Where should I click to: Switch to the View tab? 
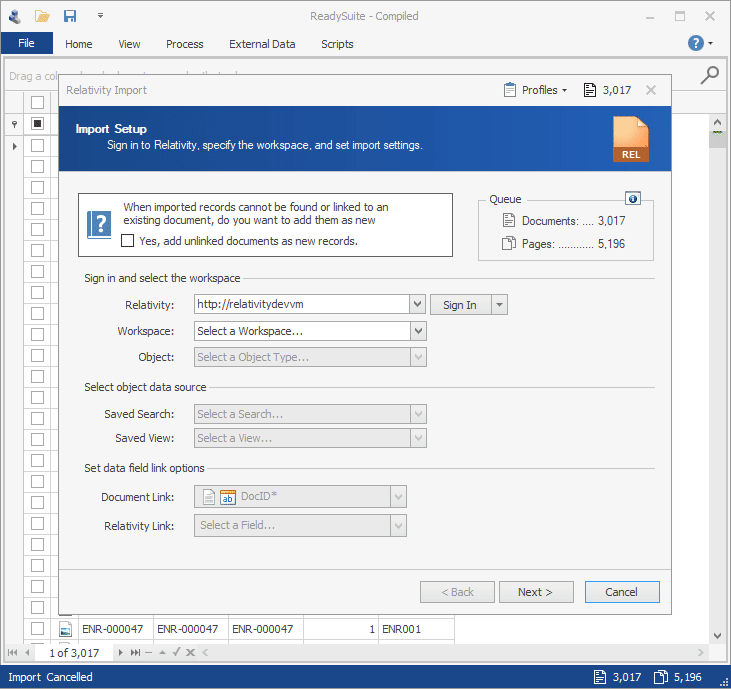click(129, 44)
